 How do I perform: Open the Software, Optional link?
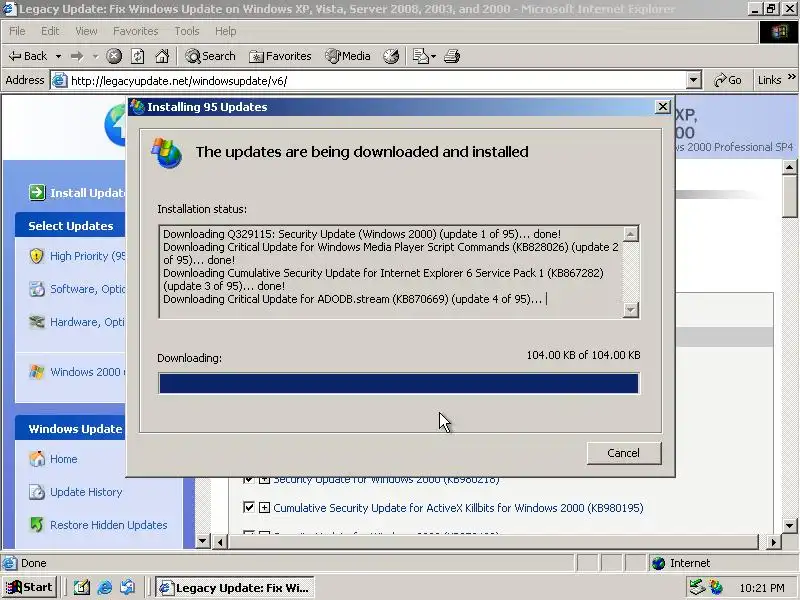pos(87,289)
